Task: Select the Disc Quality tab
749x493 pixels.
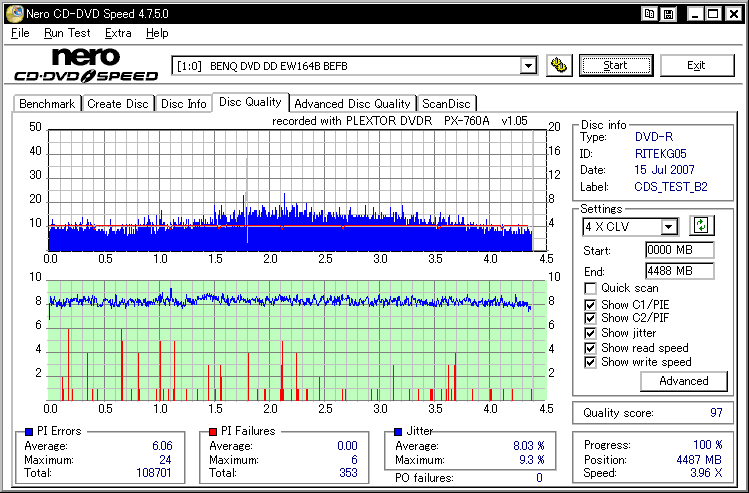Action: click(250, 102)
